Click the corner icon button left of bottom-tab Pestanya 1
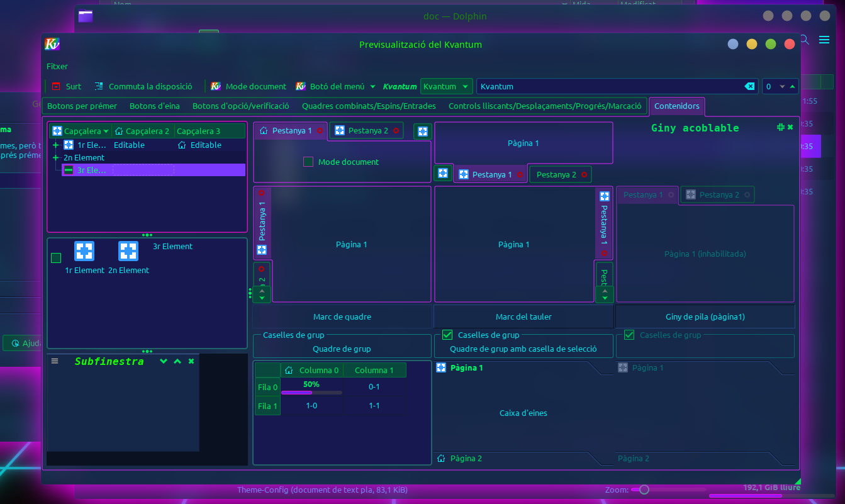The height and width of the screenshot is (504, 845). click(443, 173)
